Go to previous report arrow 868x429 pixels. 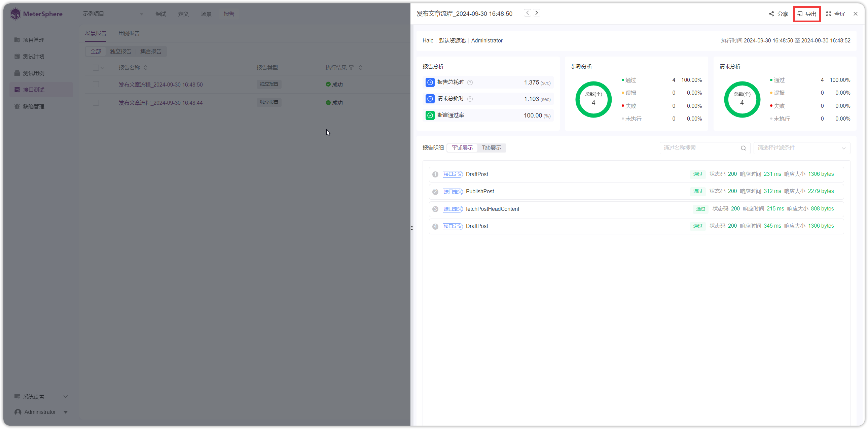coord(527,13)
